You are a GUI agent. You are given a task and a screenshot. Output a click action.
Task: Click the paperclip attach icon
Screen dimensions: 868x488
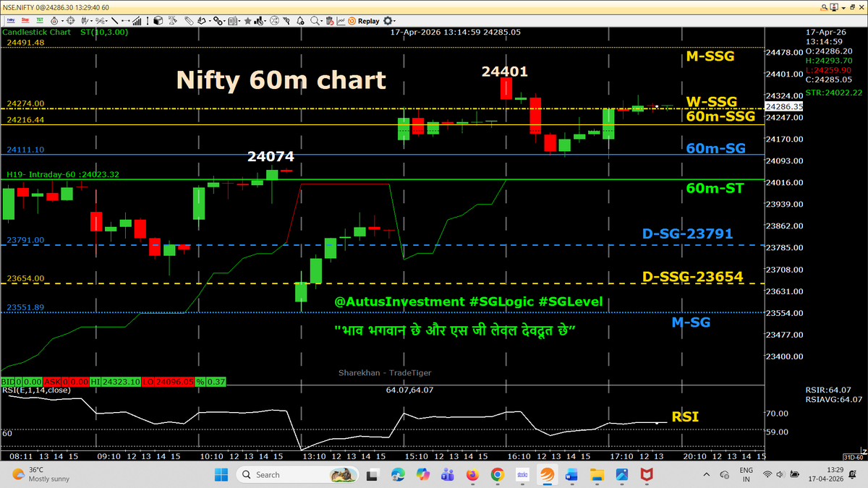188,21
